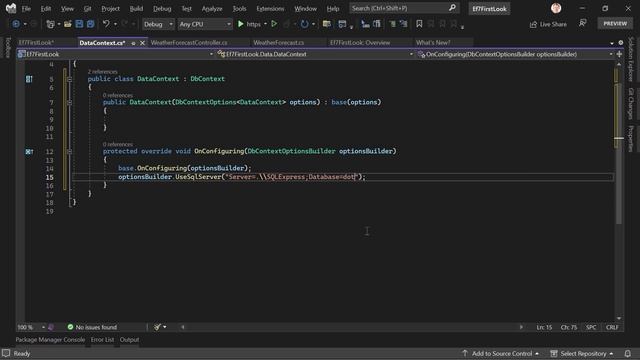The height and width of the screenshot is (360, 640).
Task: Open the Any CPU platform dropdown
Action: tap(205, 24)
